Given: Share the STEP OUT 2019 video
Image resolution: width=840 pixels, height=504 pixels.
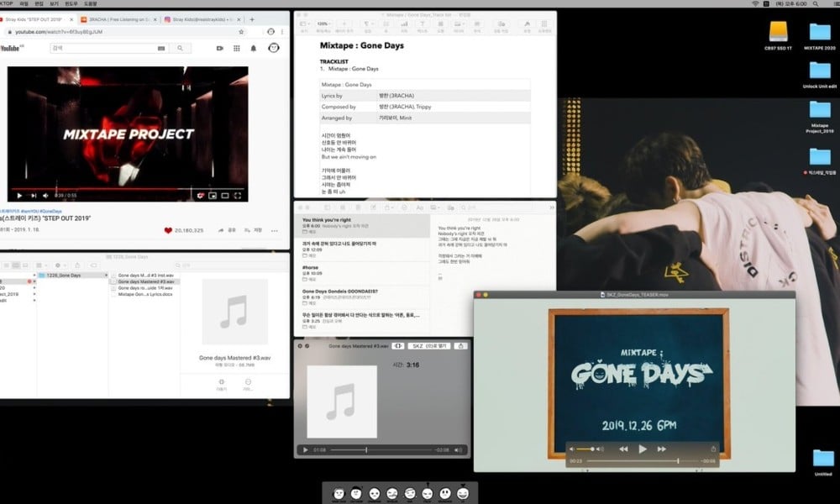Looking at the screenshot, I should [x=227, y=230].
